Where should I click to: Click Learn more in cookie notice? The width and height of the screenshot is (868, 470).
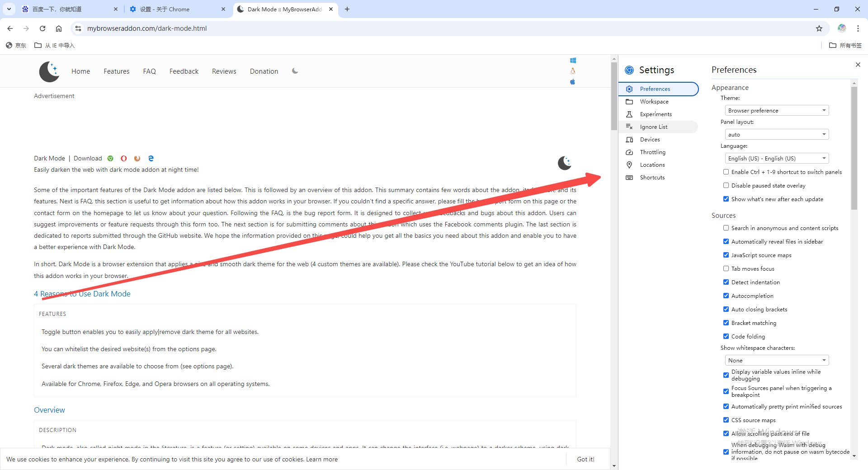(x=322, y=459)
